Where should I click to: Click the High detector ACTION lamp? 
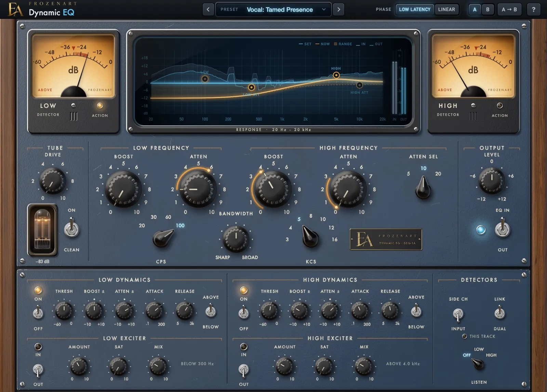point(500,106)
